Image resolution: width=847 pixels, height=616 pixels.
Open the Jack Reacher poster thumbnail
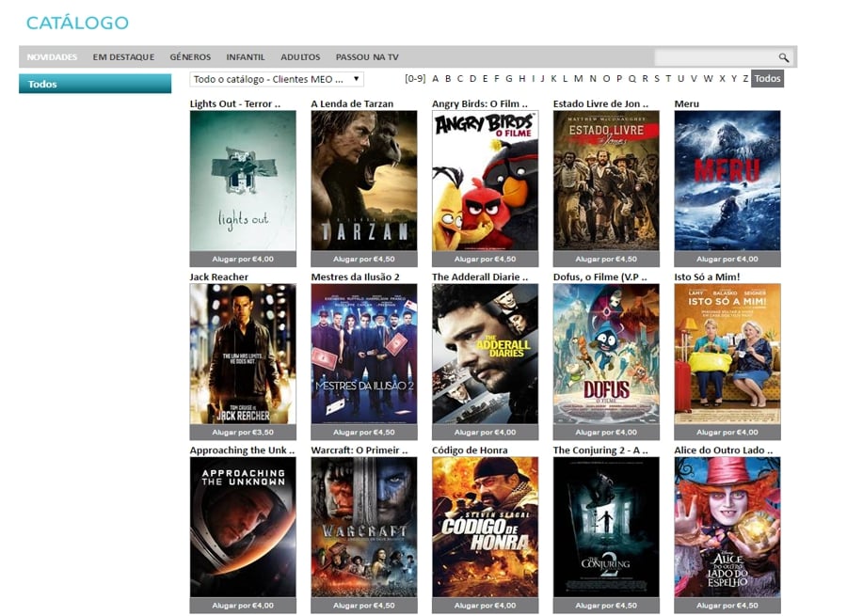coord(243,354)
